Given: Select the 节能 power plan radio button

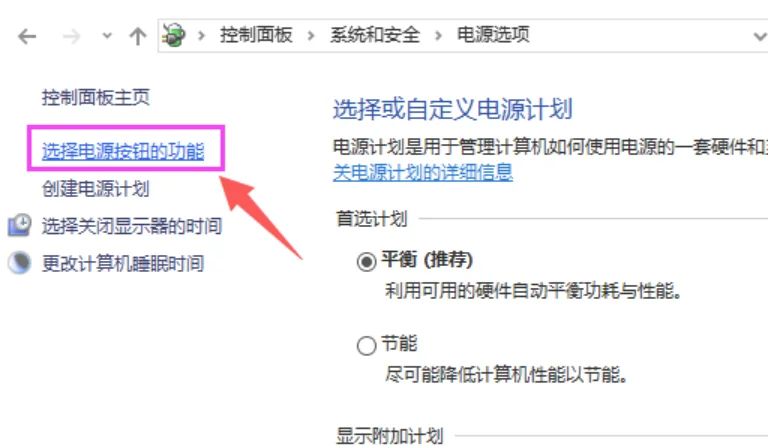Looking at the screenshot, I should click(367, 345).
